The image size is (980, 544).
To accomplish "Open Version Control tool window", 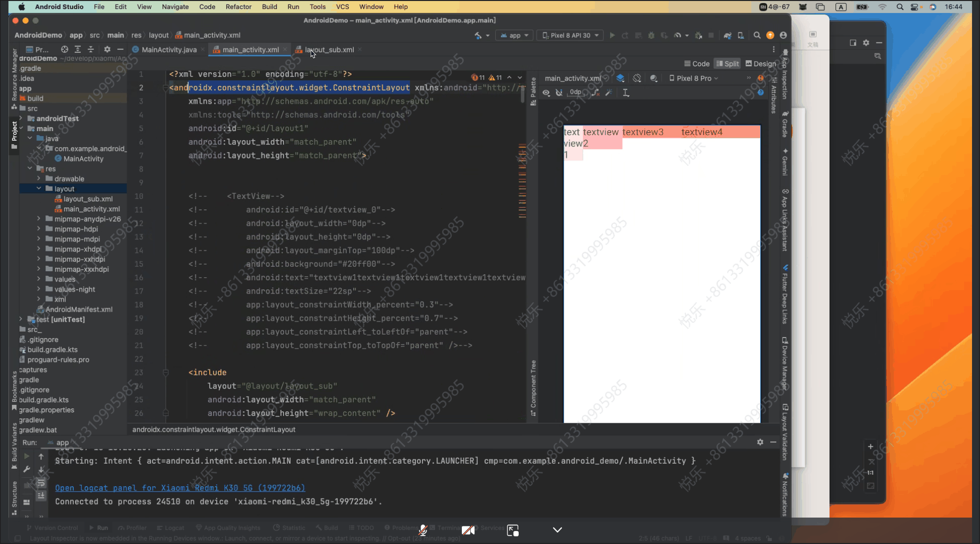I will (x=52, y=528).
